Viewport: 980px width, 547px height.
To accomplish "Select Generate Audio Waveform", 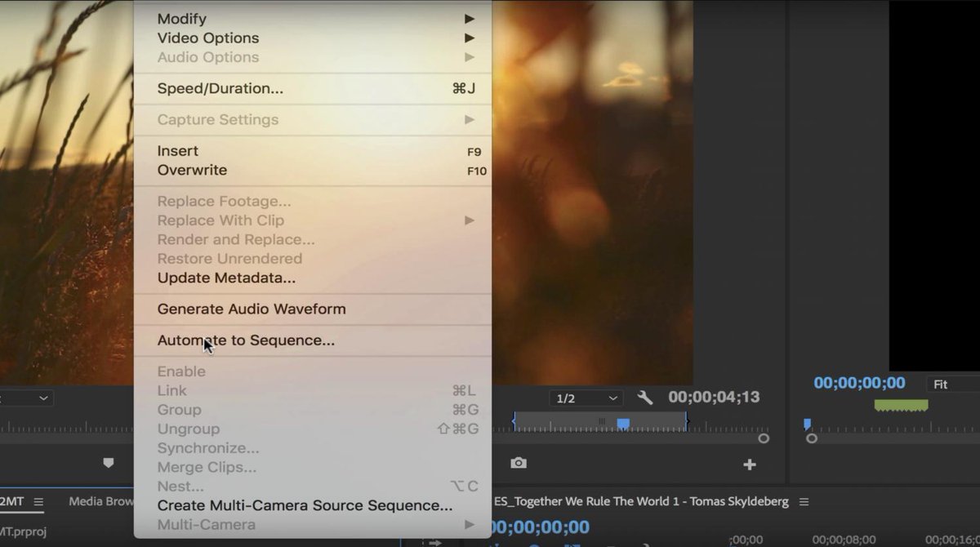I will (x=251, y=309).
